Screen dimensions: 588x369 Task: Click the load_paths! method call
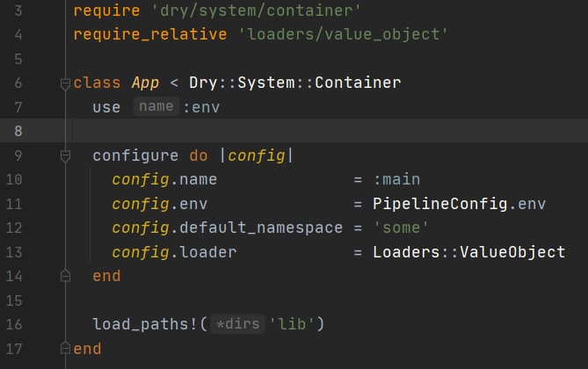tap(145, 324)
